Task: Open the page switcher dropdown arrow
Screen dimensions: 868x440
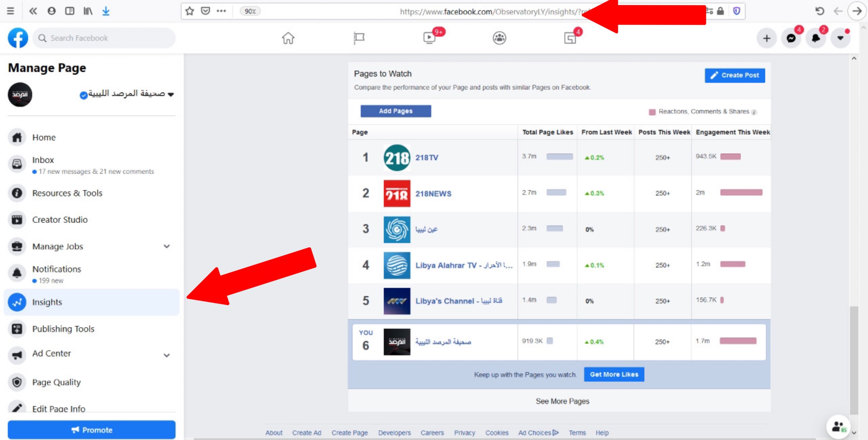Action: point(171,94)
